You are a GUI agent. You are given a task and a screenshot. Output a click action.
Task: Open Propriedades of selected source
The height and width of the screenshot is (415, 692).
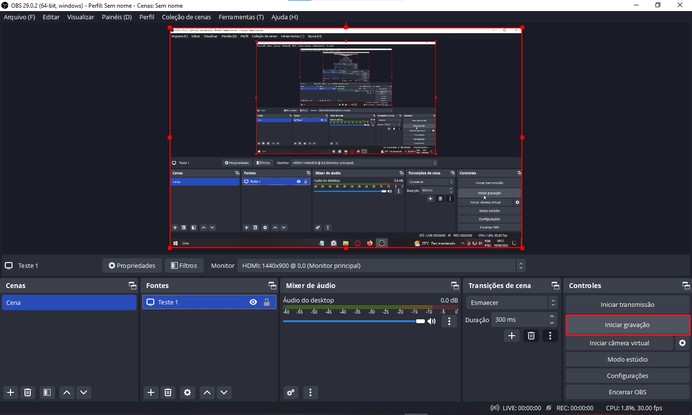[x=132, y=265]
